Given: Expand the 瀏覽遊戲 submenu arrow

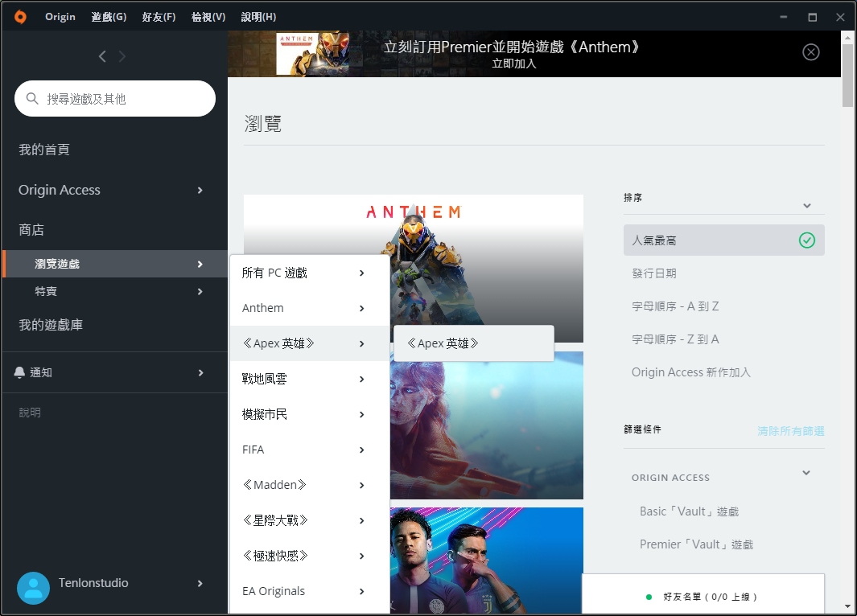Looking at the screenshot, I should coord(200,265).
